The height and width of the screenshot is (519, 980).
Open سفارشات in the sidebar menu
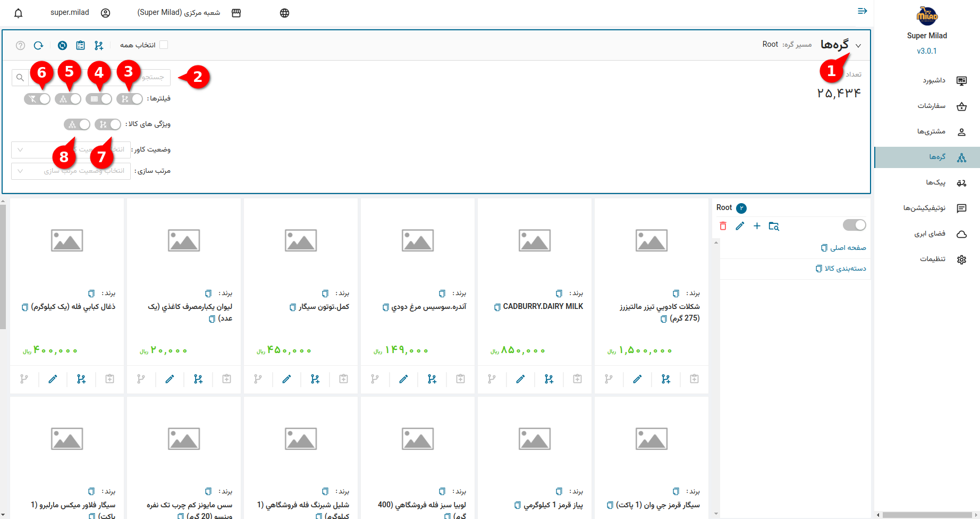tap(931, 106)
